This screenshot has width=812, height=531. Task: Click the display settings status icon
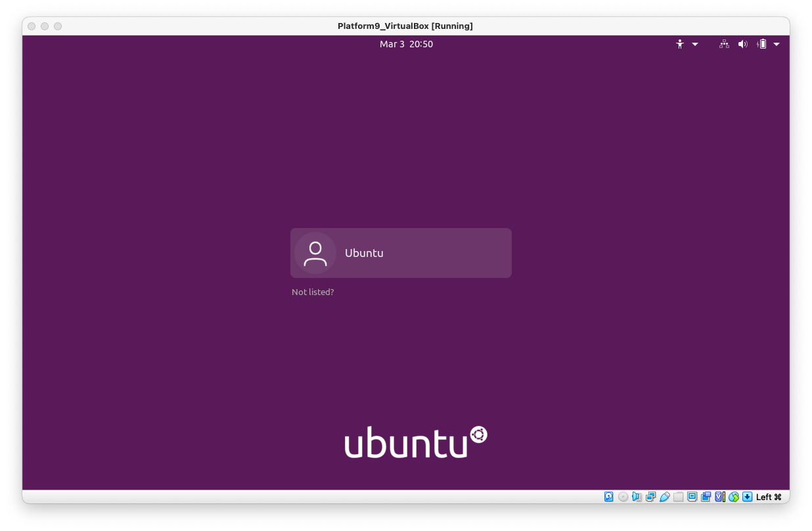692,497
